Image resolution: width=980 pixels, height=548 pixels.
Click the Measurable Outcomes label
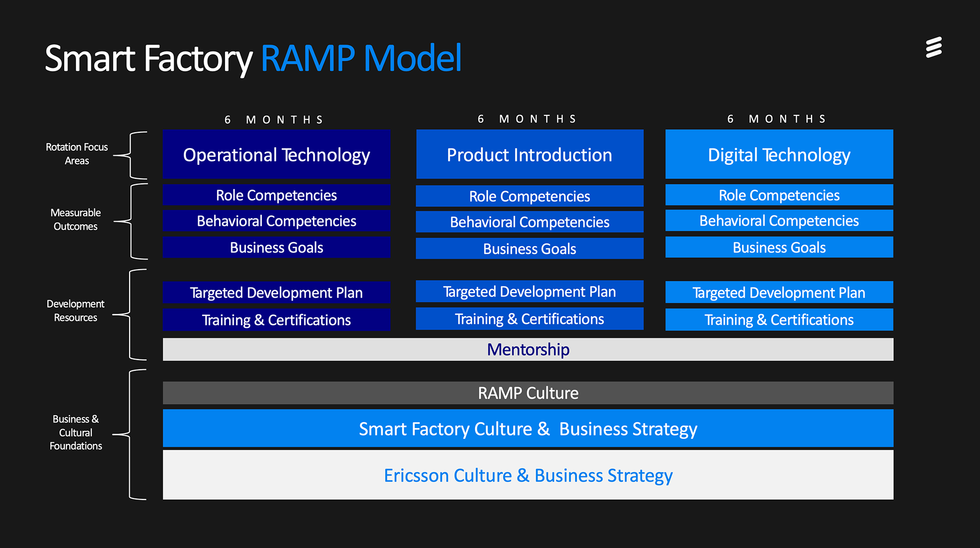click(x=76, y=220)
